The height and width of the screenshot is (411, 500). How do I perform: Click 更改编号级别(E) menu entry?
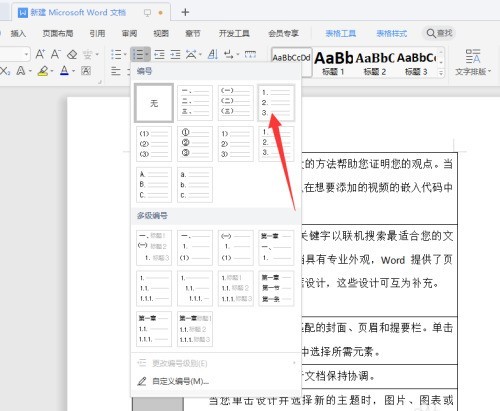216,363
